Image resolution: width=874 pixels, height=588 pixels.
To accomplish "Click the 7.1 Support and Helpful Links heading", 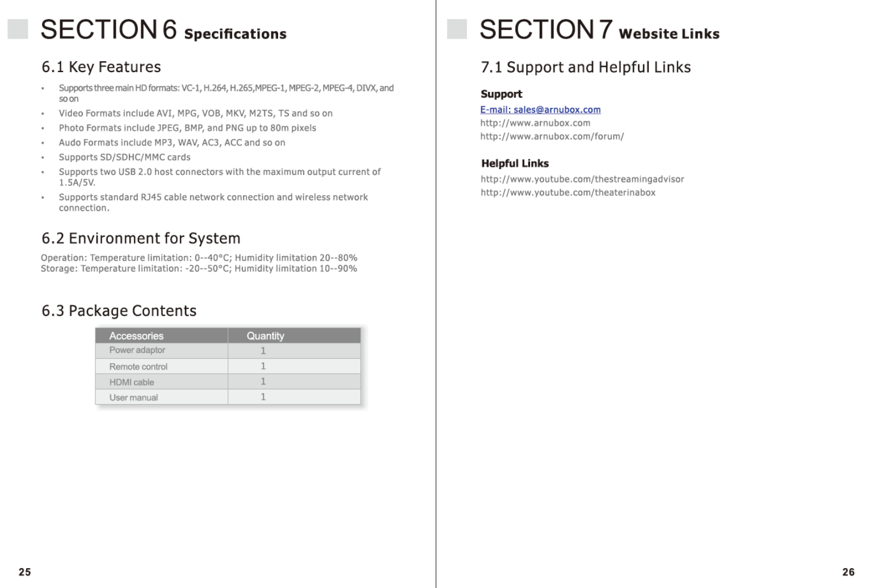I will pyautogui.click(x=585, y=68).
